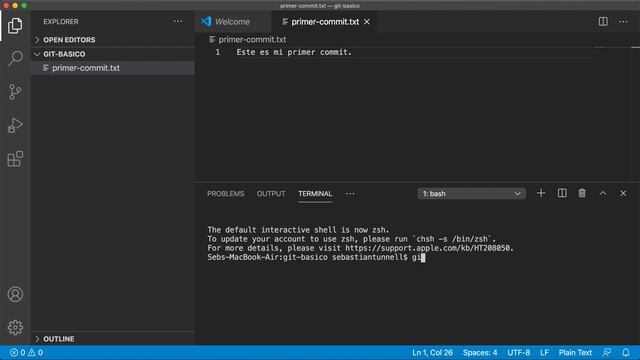Open errors and warnings status indicator
This screenshot has height=360, width=640.
click(26, 353)
